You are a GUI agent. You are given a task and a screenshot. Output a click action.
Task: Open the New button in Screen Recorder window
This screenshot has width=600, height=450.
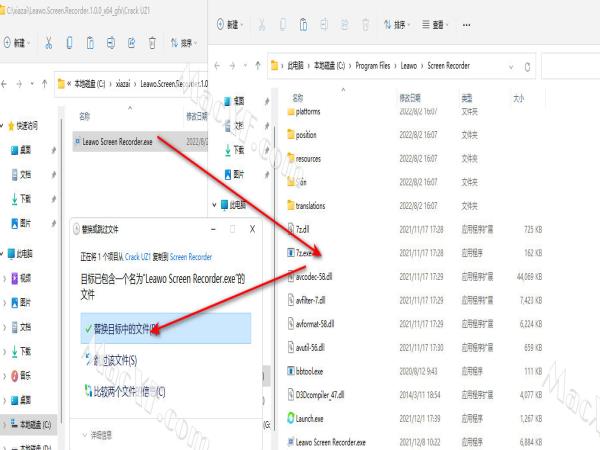[230, 25]
